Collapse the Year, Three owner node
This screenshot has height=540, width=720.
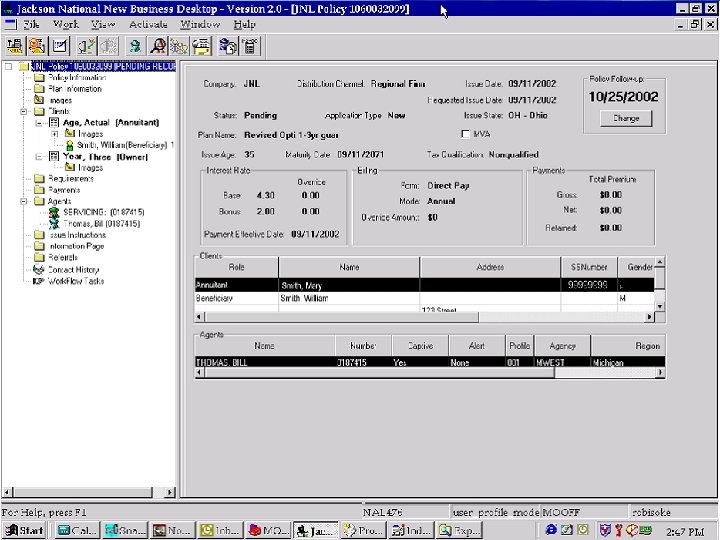(x=39, y=156)
